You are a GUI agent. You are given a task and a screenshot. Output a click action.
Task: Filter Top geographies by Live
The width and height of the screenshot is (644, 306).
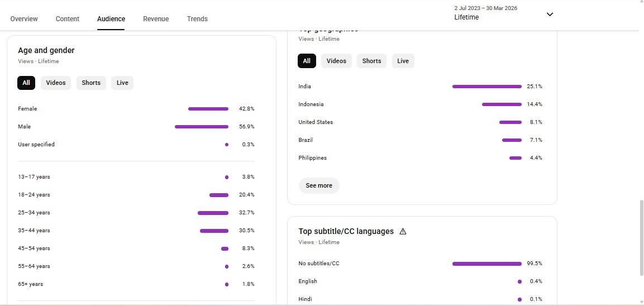point(403,61)
